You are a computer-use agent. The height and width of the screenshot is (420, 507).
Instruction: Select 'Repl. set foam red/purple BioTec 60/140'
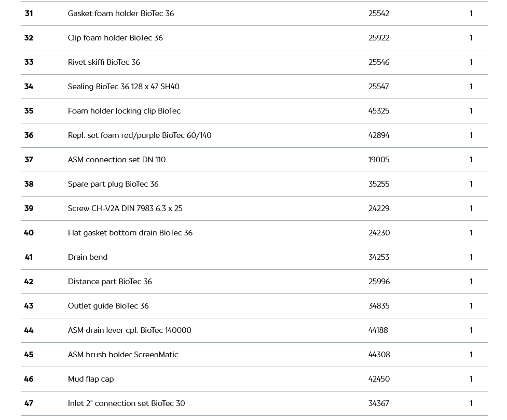pyautogui.click(x=140, y=135)
